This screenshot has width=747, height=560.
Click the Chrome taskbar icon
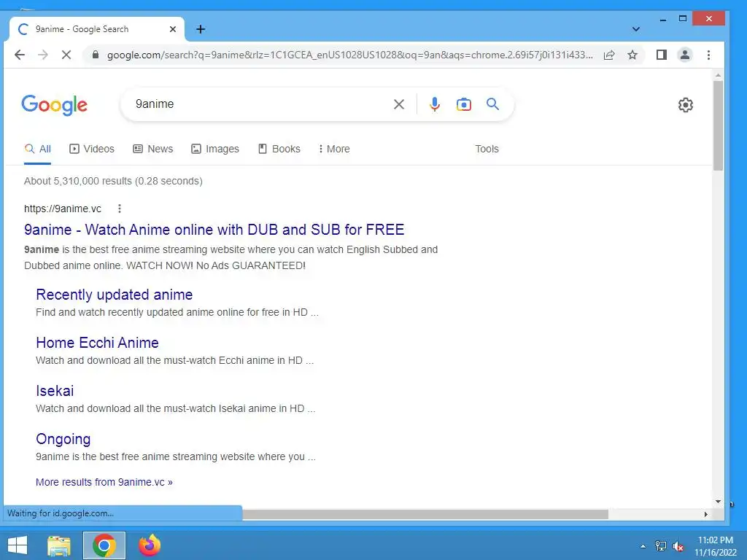coord(104,545)
